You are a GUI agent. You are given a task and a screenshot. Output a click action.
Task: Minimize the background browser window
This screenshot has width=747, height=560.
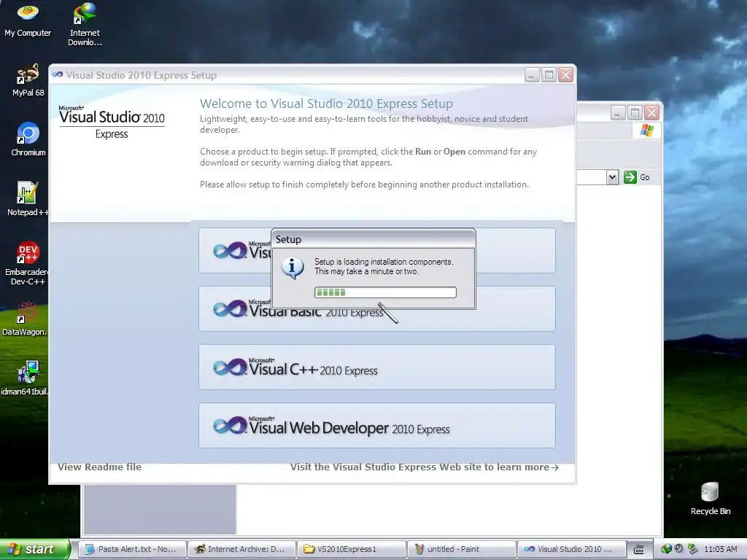pyautogui.click(x=617, y=113)
